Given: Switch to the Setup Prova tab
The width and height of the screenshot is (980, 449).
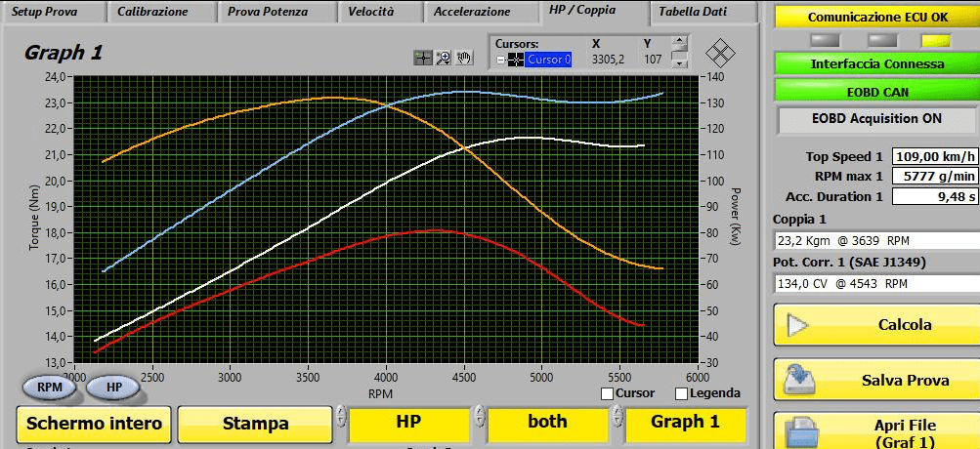Looking at the screenshot, I should coord(51,12).
